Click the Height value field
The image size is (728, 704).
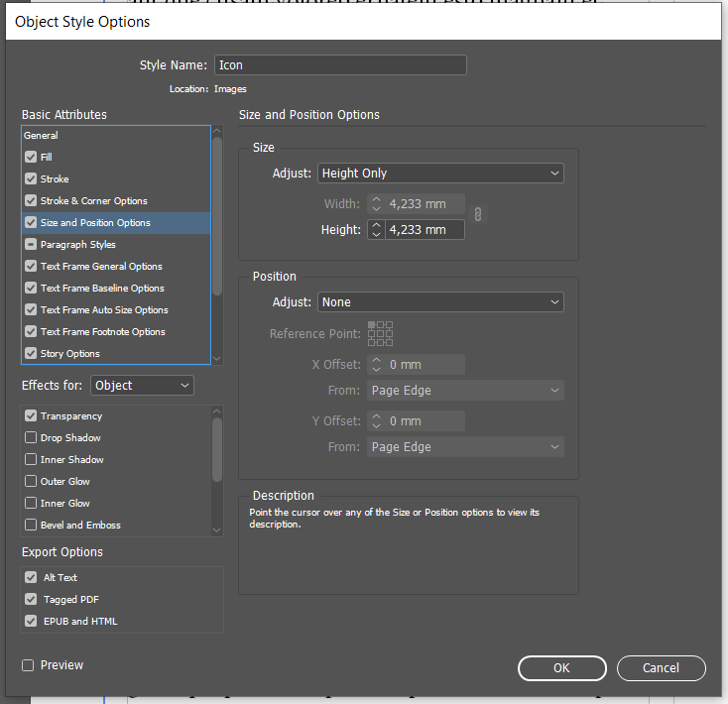coord(425,230)
